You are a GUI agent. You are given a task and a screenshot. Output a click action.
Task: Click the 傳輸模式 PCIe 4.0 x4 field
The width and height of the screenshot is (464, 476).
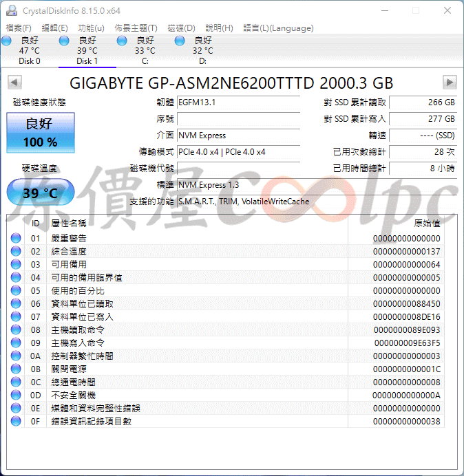(x=238, y=152)
